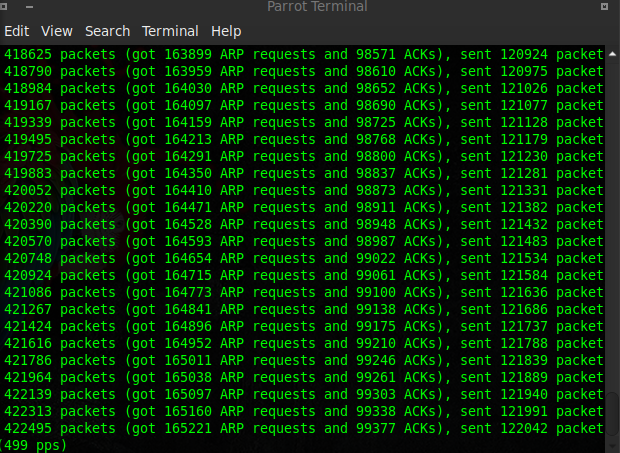Click the line starting with 420220 packets
The width and height of the screenshot is (620, 453).
(x=304, y=207)
